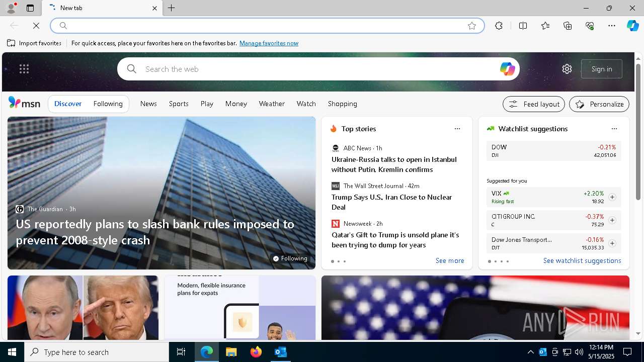Go to the msn logo home
This screenshot has height=362, width=644.
[24, 103]
